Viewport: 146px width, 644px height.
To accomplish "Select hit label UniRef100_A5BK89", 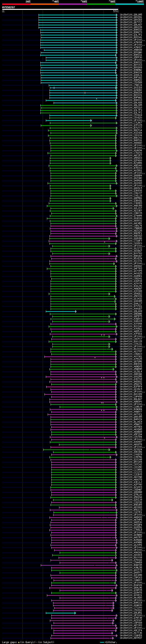I will tap(131, 50).
